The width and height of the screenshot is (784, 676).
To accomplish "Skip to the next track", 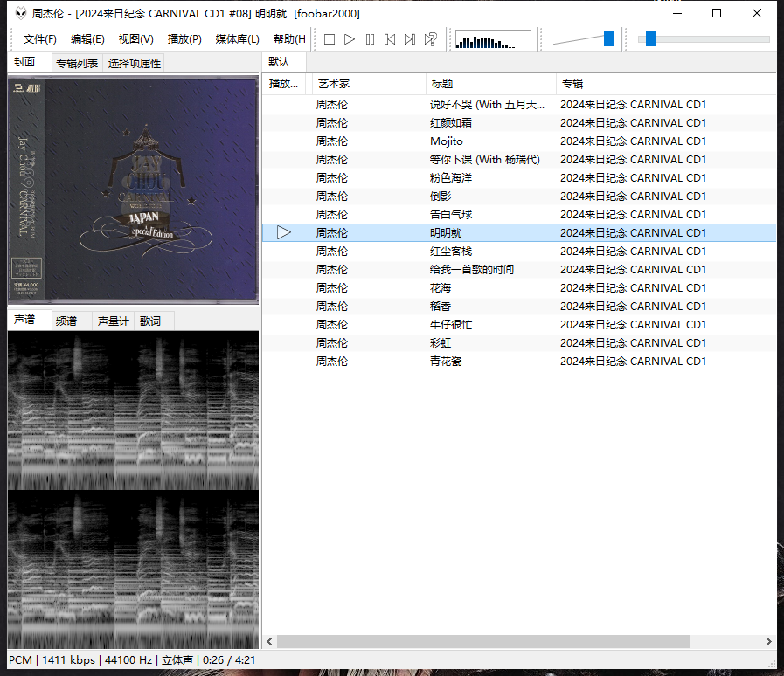I will coord(410,39).
